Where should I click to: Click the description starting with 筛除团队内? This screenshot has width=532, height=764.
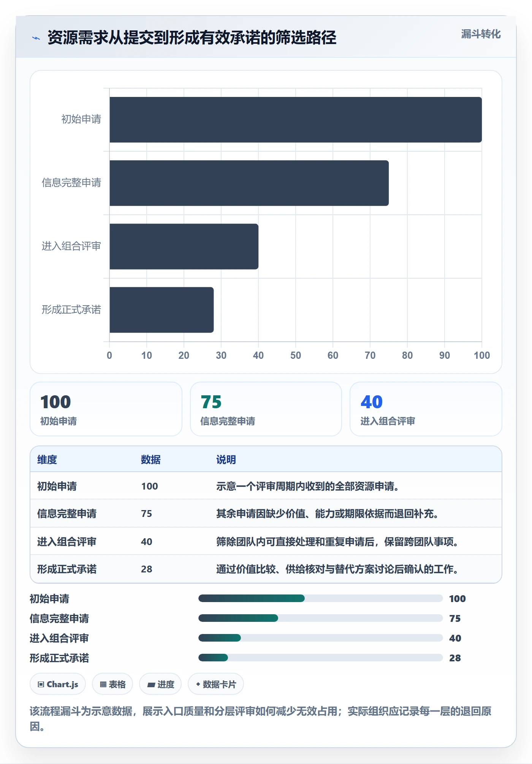coord(337,542)
